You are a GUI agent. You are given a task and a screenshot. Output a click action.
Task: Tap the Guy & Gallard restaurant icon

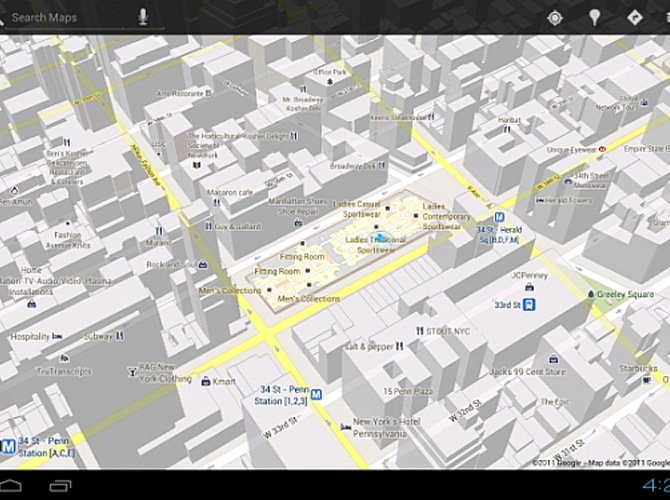pyautogui.click(x=208, y=226)
